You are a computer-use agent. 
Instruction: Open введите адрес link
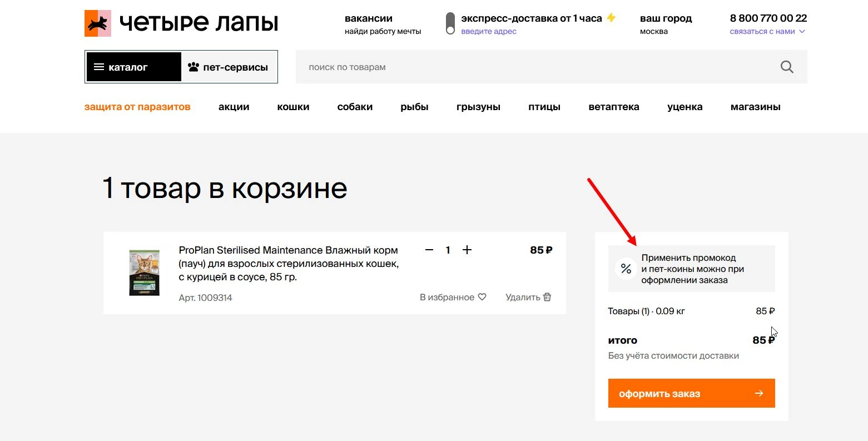pyautogui.click(x=488, y=32)
